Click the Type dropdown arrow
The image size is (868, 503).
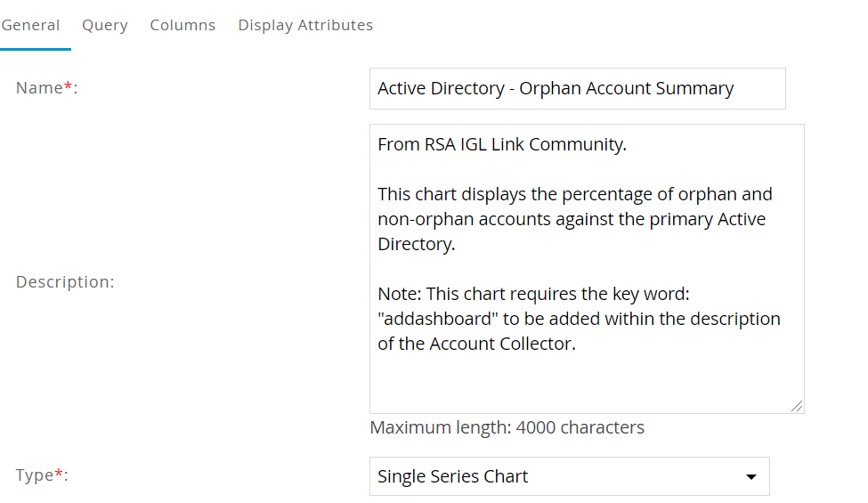click(750, 477)
